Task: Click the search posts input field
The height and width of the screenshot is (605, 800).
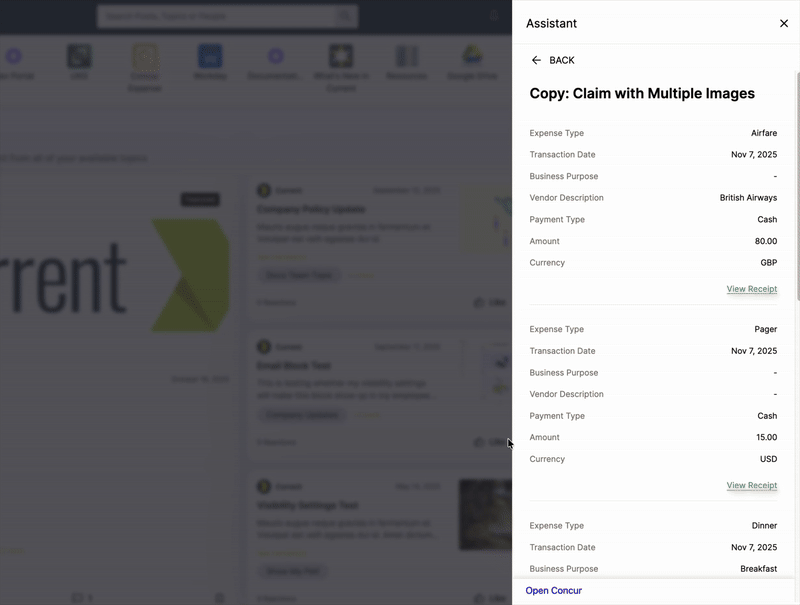Action: pos(217,16)
